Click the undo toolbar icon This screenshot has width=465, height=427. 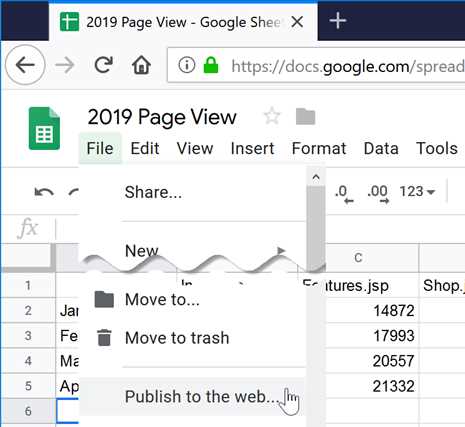click(44, 192)
